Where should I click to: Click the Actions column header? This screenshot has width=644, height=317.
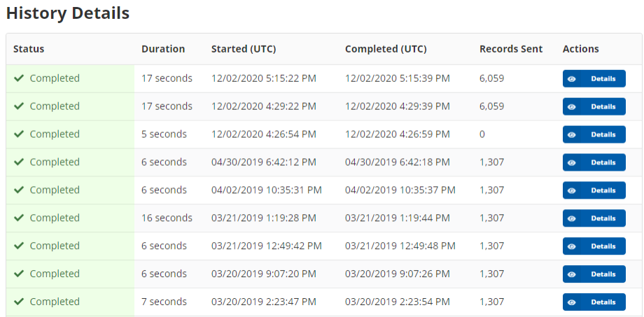coord(581,49)
